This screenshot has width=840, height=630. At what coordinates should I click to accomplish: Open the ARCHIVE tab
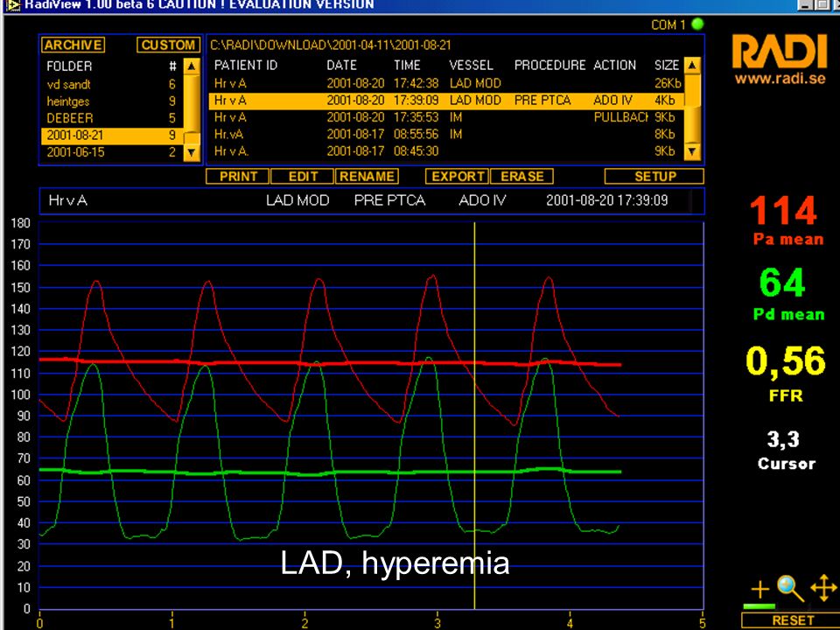point(73,45)
